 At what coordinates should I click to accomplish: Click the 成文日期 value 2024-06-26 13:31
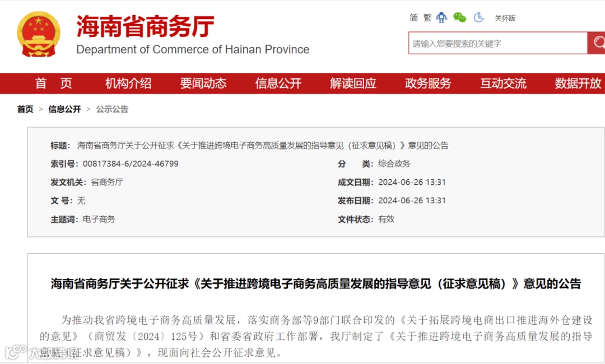(x=412, y=182)
